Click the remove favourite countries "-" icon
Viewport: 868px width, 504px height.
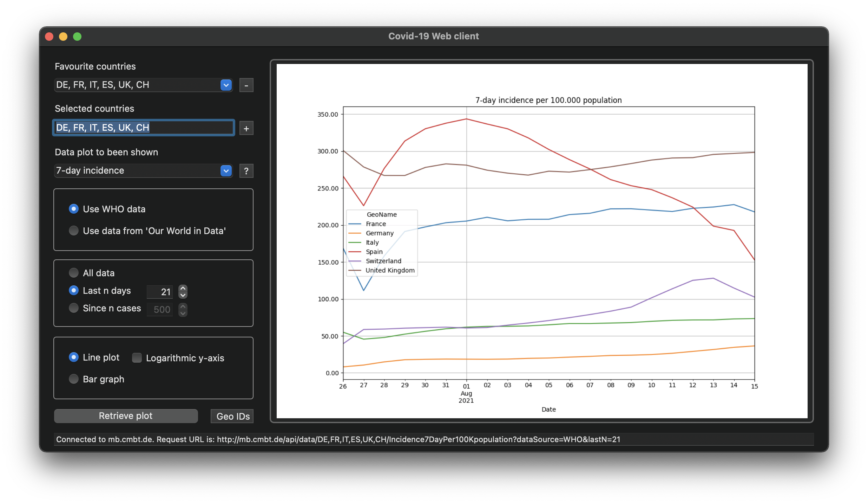246,85
